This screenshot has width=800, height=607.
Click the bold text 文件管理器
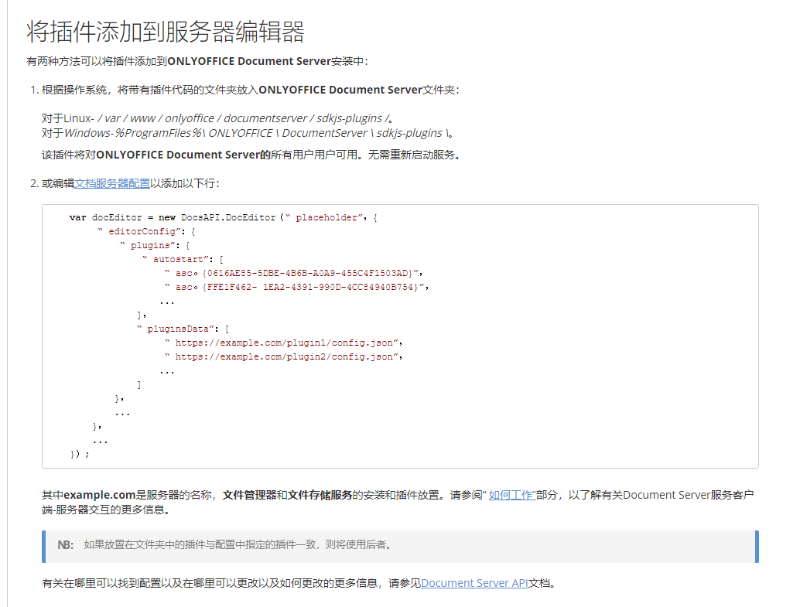click(249, 495)
